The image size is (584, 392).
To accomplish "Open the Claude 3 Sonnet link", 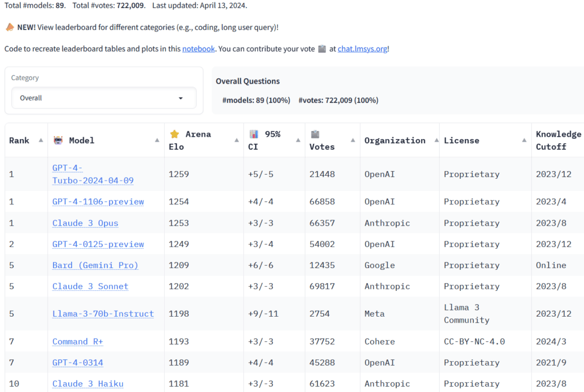I will coord(90,286).
